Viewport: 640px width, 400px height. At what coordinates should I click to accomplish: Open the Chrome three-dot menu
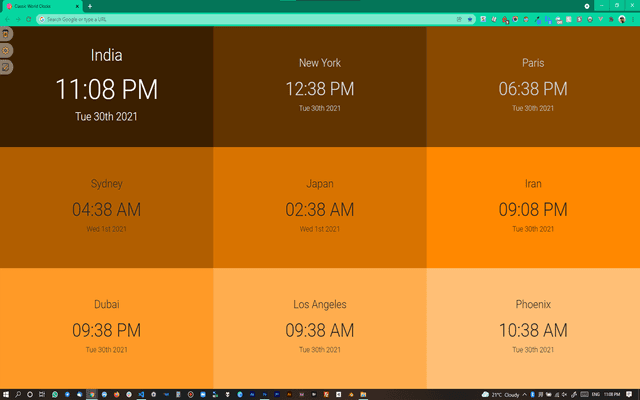point(633,19)
